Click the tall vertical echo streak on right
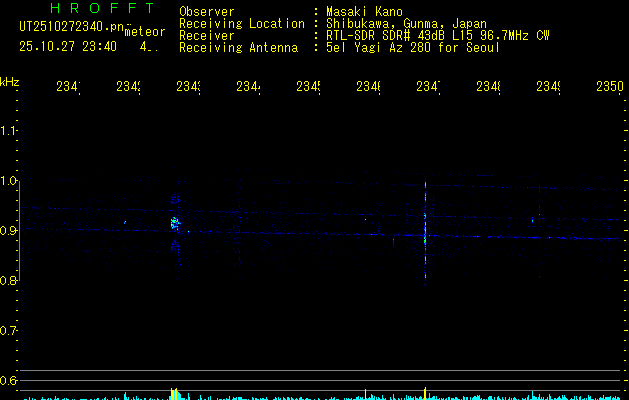Screen dimensions: 629x400 (425, 230)
